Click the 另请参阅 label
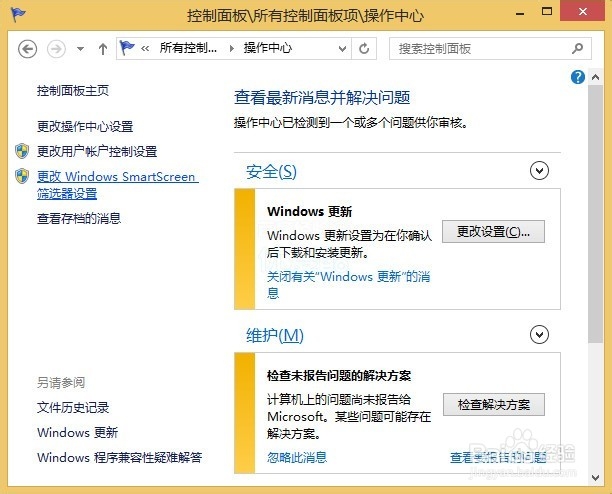Viewport: 612px width, 494px height. tap(61, 383)
